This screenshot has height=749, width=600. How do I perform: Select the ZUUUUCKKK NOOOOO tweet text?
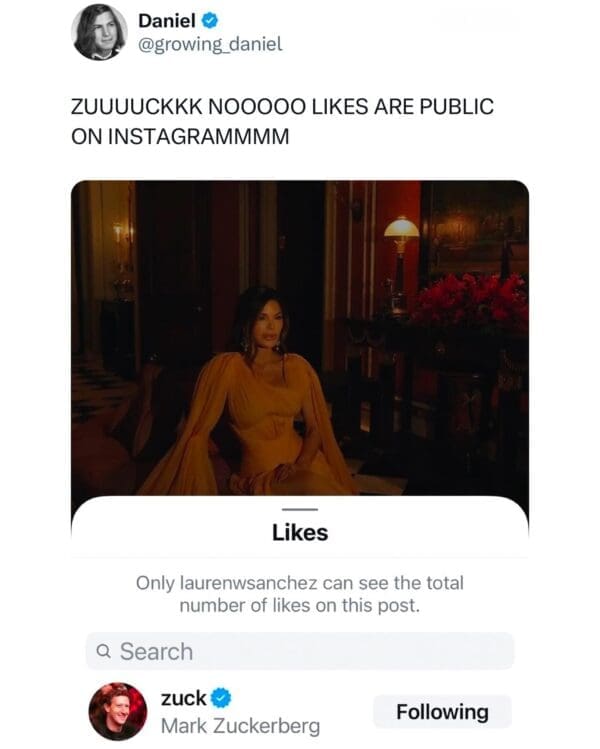(282, 121)
